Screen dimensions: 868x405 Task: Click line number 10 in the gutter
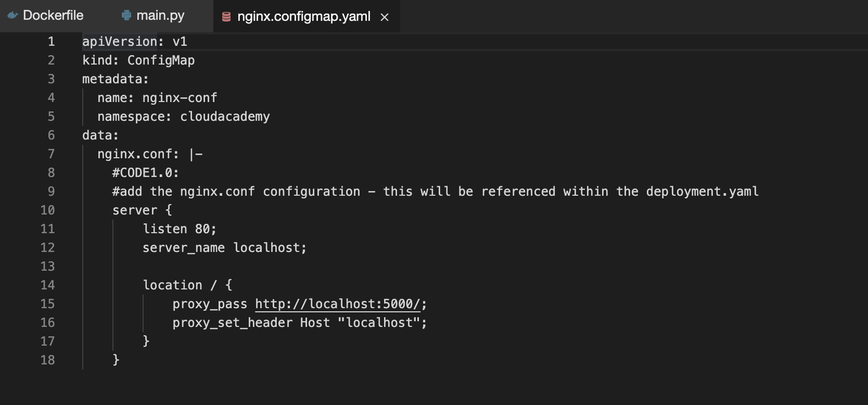point(47,210)
